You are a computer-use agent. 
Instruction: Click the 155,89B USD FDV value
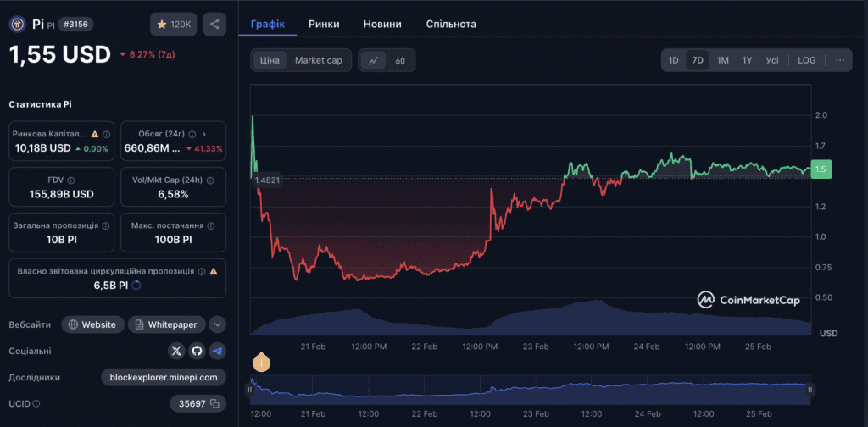(x=61, y=194)
